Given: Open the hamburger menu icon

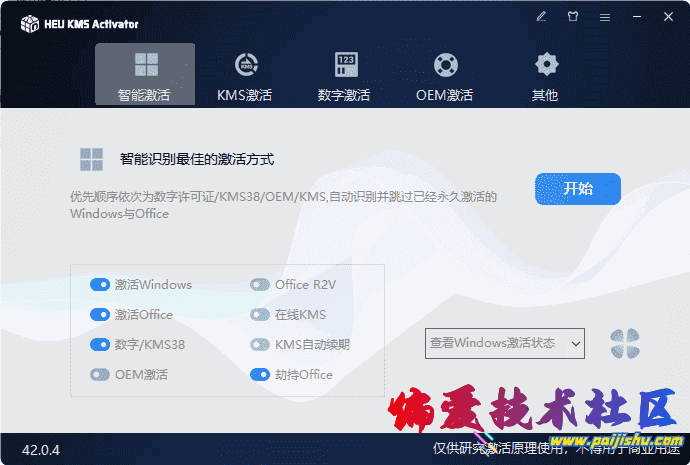Looking at the screenshot, I should point(605,17).
